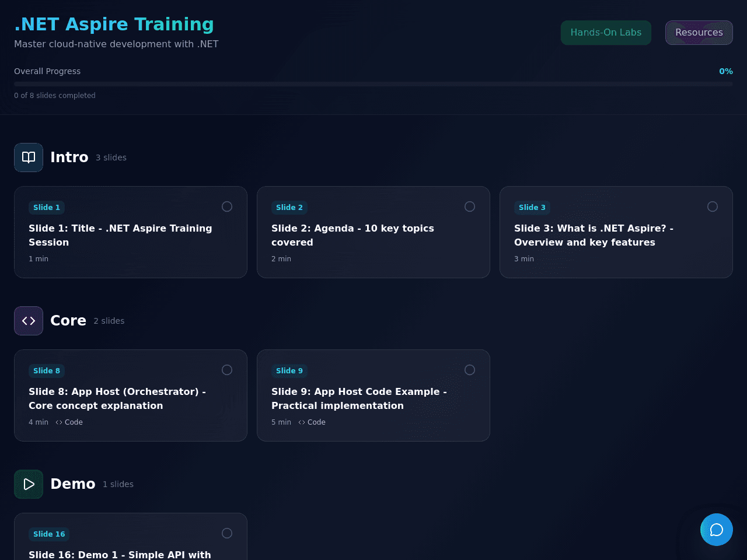The image size is (747, 560).
Task: Click the 'Slide 8' badge
Action: 47,371
